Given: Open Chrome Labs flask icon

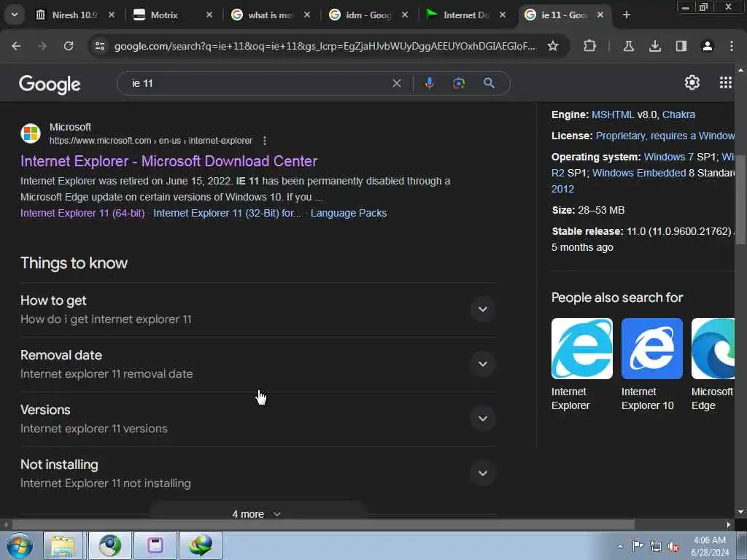Looking at the screenshot, I should pos(628,46).
